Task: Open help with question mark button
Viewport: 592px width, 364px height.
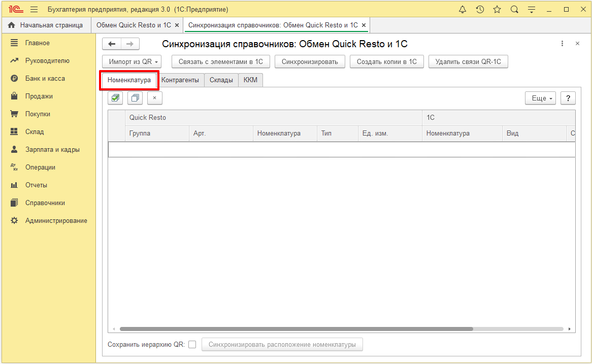Action: click(568, 98)
